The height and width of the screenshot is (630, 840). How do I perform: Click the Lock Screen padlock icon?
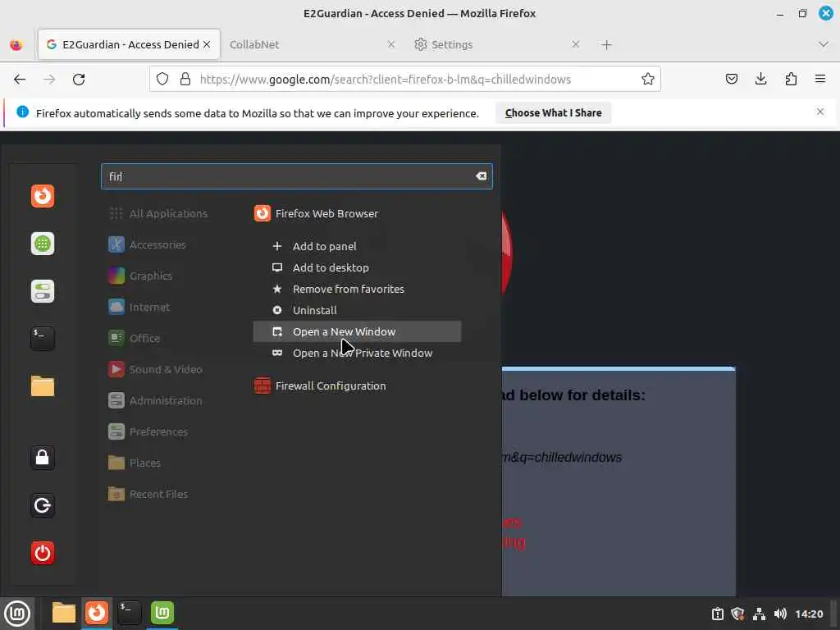click(x=43, y=458)
